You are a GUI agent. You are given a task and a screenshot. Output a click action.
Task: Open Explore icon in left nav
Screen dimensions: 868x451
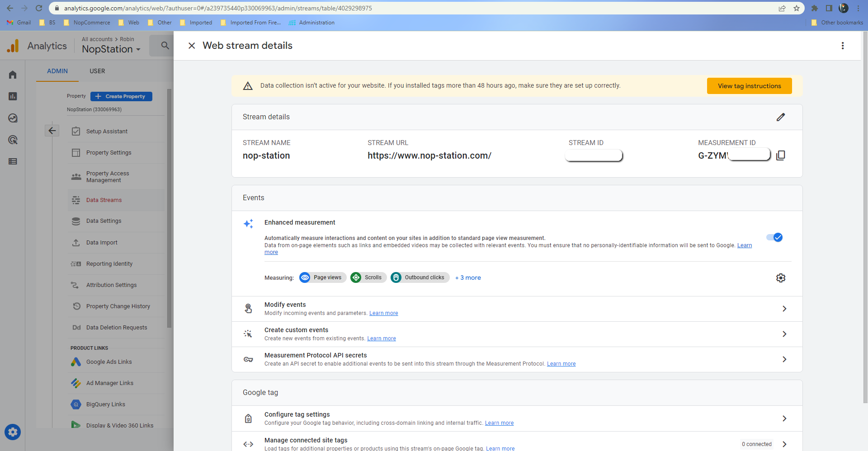(x=13, y=118)
